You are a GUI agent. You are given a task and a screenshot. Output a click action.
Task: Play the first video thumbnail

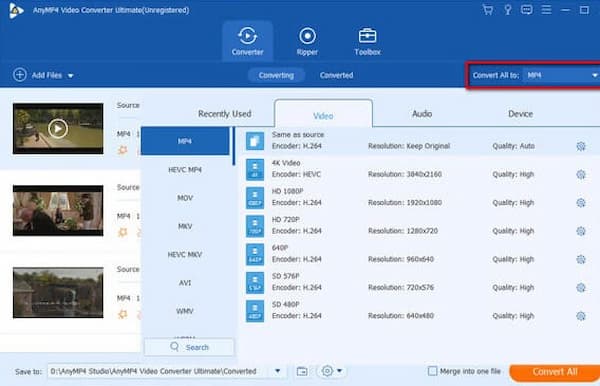(x=58, y=129)
